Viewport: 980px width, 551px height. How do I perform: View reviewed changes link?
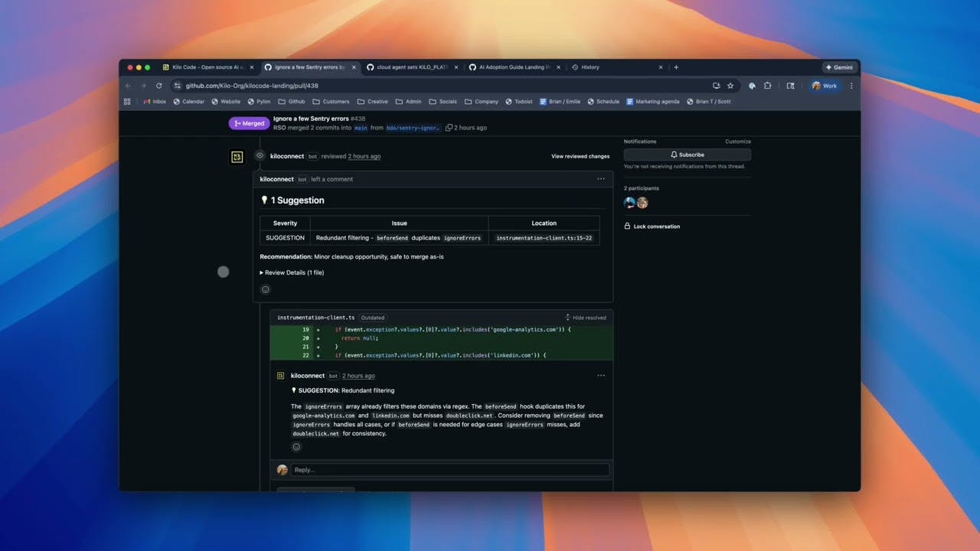click(580, 156)
